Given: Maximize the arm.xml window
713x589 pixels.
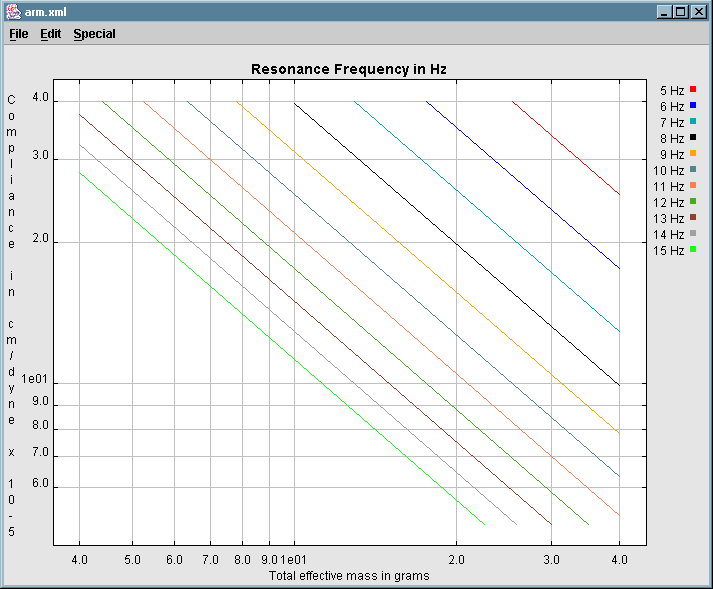Looking at the screenshot, I should (x=681, y=12).
